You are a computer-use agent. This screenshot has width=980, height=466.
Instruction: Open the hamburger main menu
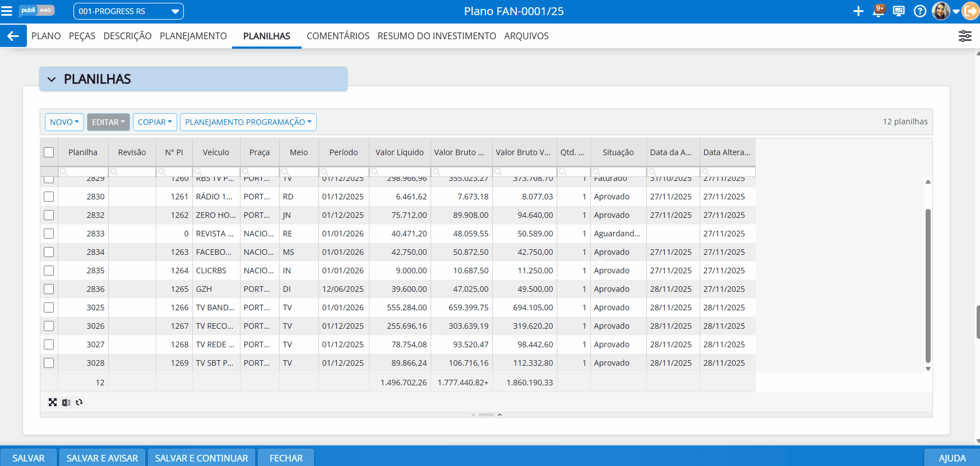[x=7, y=11]
